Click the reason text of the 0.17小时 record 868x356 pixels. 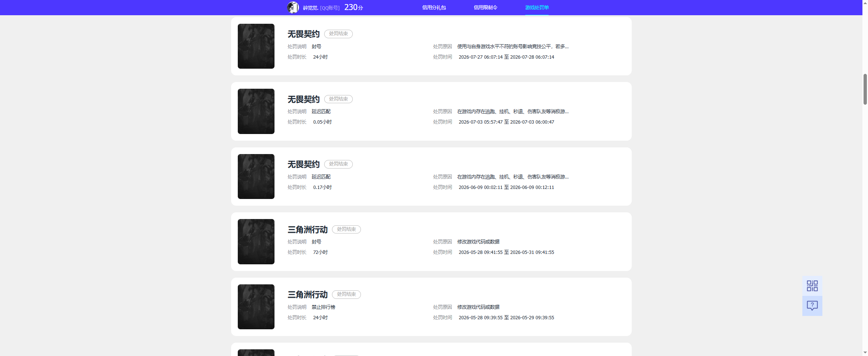pos(513,177)
